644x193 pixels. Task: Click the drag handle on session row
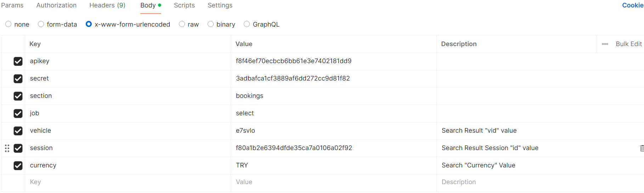click(7, 148)
